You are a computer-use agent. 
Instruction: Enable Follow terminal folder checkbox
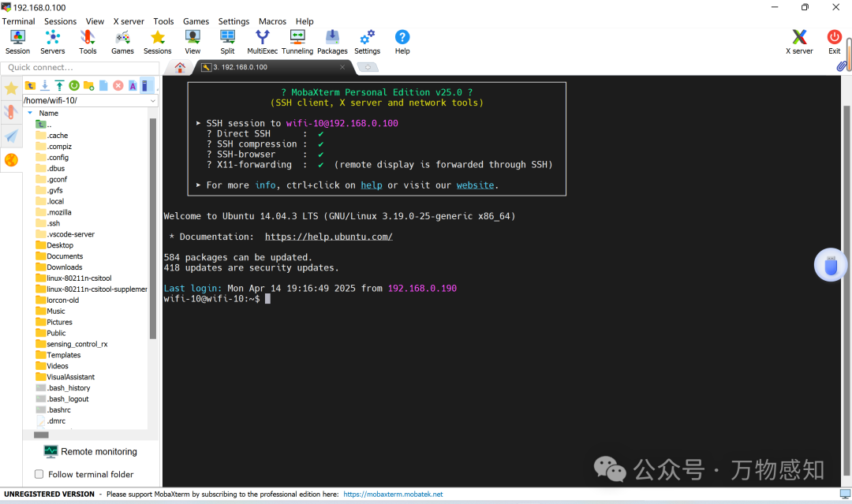click(39, 474)
